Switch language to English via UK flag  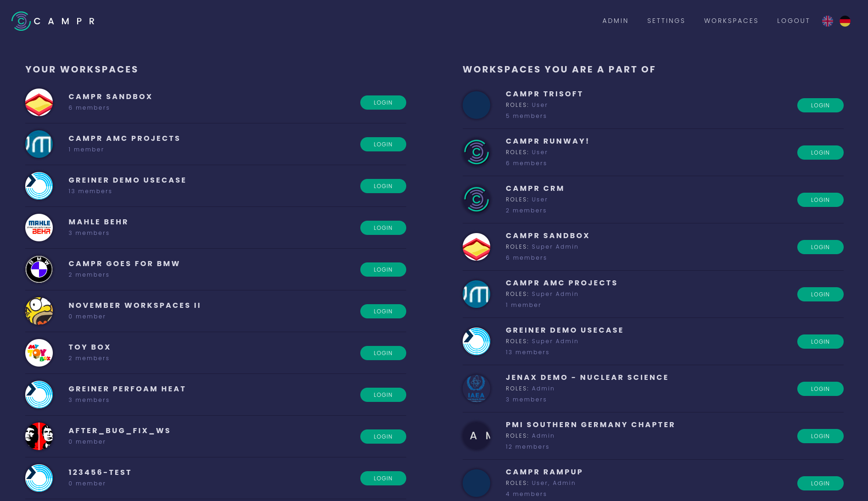tap(828, 21)
